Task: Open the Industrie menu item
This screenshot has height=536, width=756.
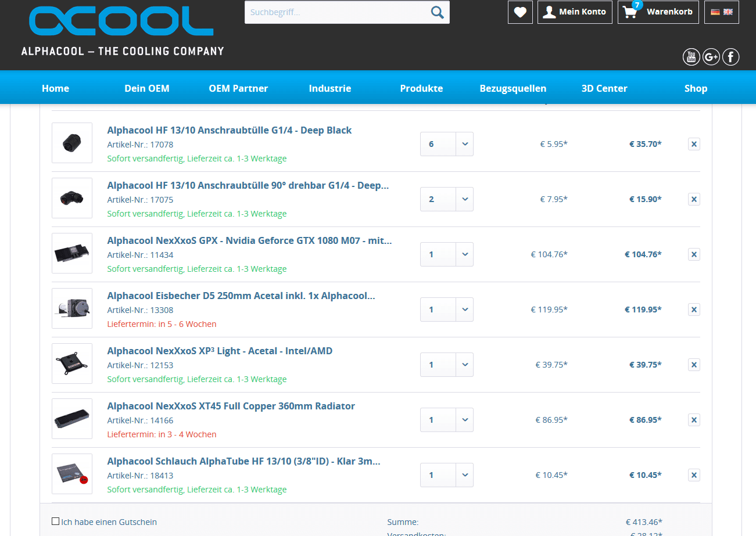Action: coord(330,88)
